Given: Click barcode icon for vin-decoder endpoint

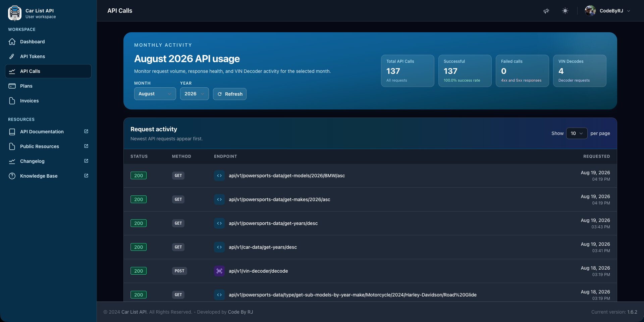Looking at the screenshot, I should [x=219, y=271].
